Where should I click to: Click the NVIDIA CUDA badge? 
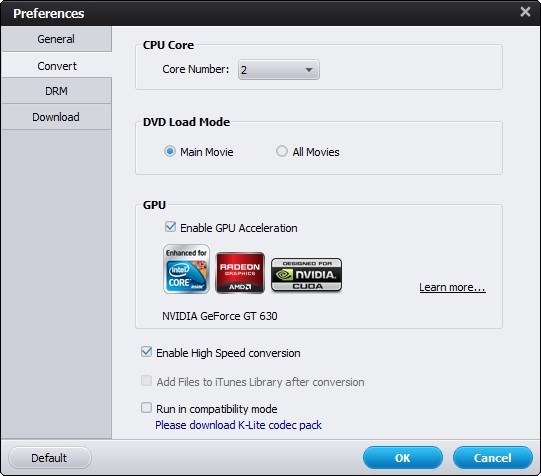click(x=307, y=275)
